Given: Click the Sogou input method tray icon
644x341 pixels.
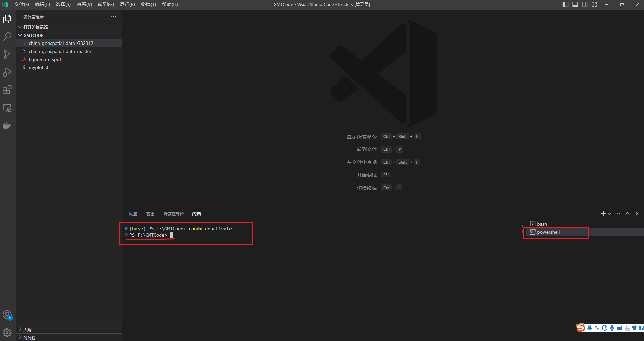Looking at the screenshot, I should pos(580,327).
